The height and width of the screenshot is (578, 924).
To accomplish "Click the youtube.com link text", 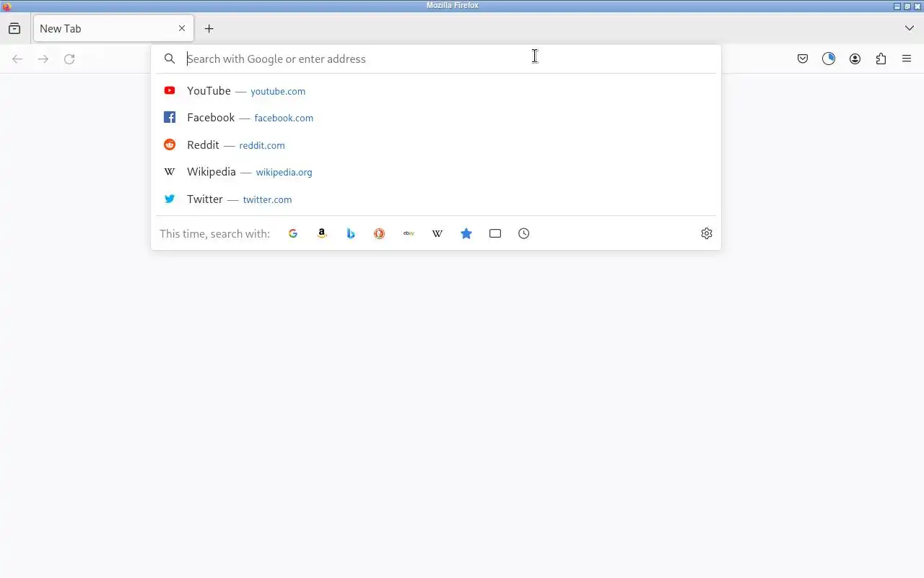I will (278, 92).
